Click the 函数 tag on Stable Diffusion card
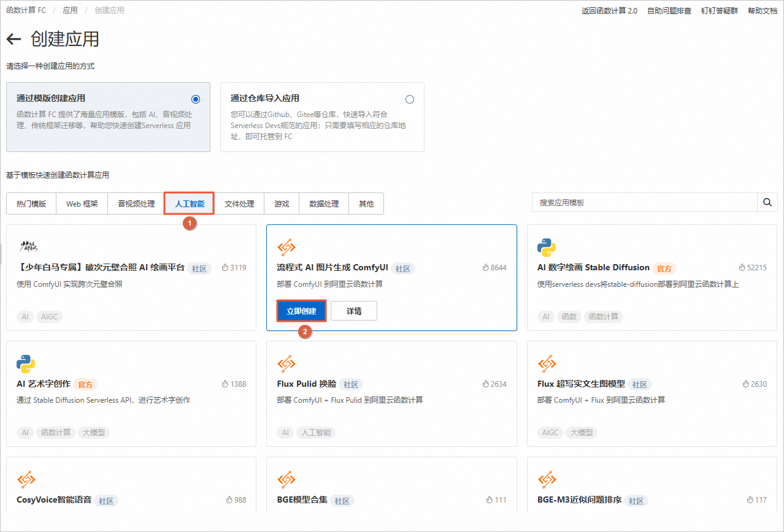 569,317
